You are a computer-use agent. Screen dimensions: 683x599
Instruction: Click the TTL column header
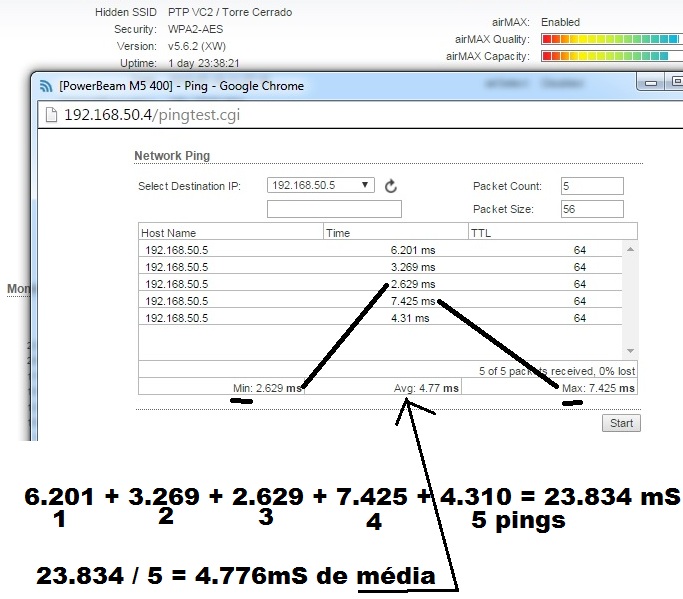pos(553,233)
